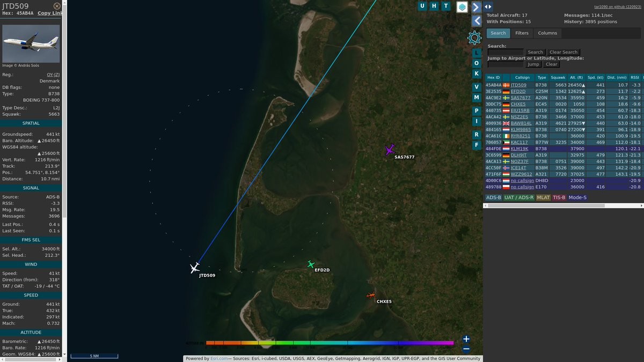
Task: Click the SAS7677 aircraft on the map
Action: click(x=390, y=150)
